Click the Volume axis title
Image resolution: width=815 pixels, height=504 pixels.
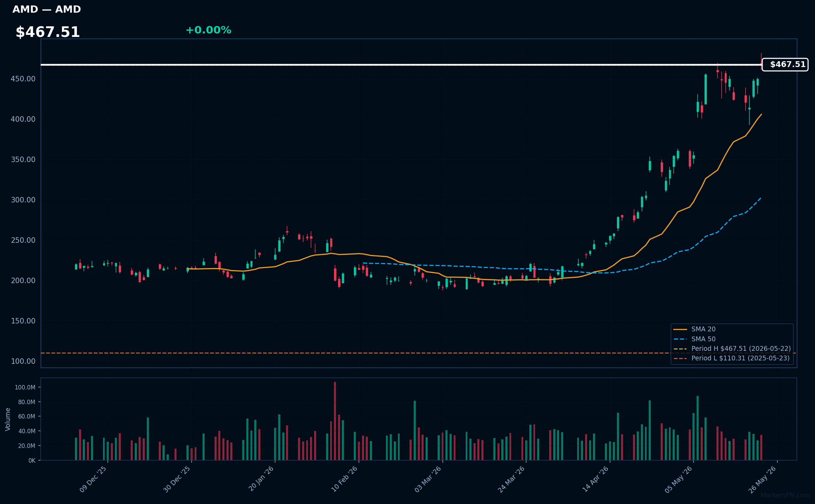pos(8,419)
